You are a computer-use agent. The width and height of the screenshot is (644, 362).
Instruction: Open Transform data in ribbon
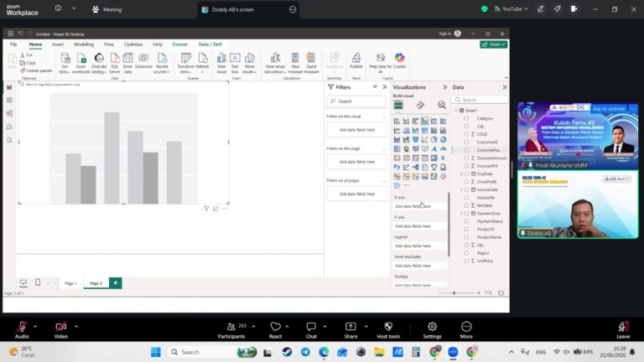click(185, 63)
